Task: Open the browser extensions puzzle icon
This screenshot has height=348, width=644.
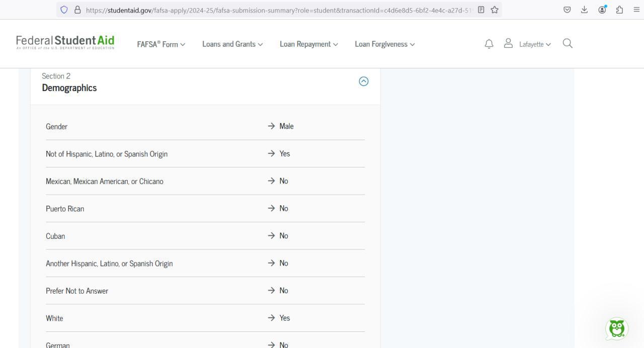Action: coord(619,10)
